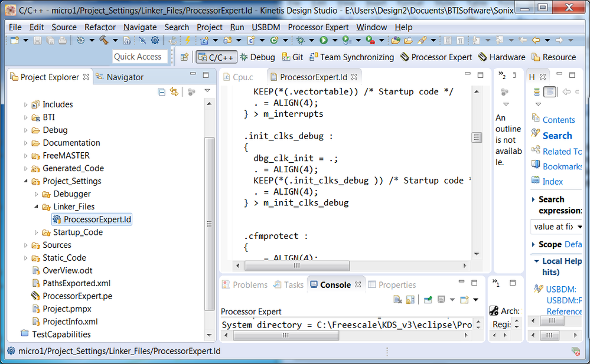The height and width of the screenshot is (364, 590).
Task: Click the Run External Tools toolbox icon
Action: coord(370,40)
